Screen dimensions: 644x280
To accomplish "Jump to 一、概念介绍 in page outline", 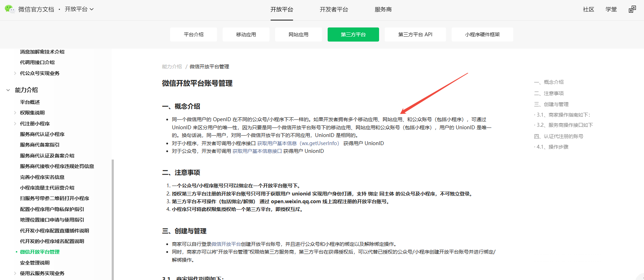I will [549, 82].
